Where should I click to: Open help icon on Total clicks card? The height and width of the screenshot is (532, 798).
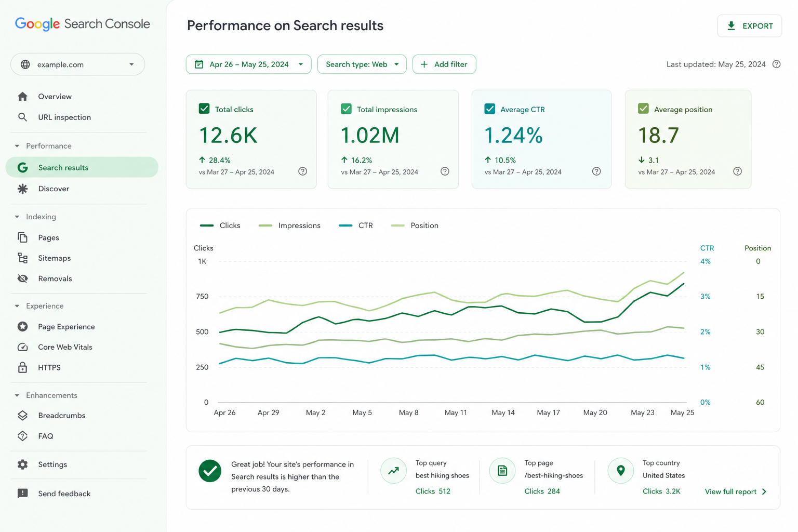click(302, 171)
